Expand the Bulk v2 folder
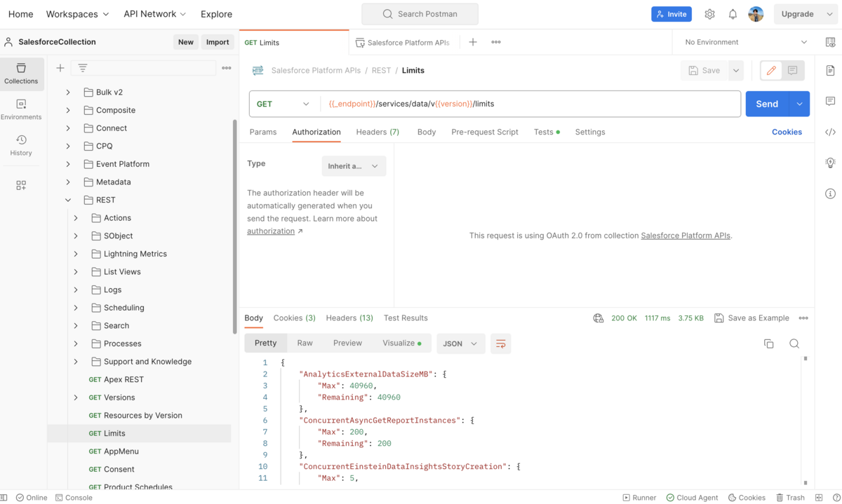This screenshot has width=842, height=504. click(68, 92)
